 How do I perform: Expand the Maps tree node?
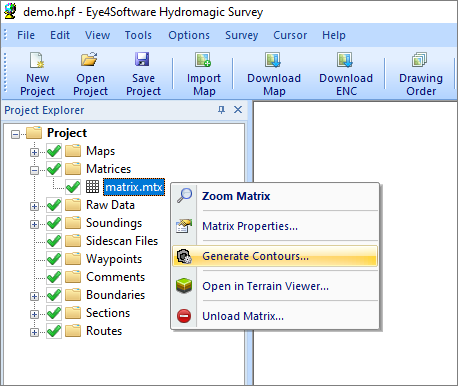click(34, 152)
